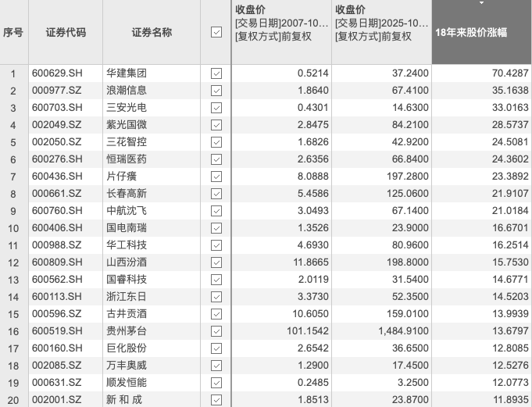Uncheck the checkbox for 浪潮信息 row
The width and height of the screenshot is (532, 407).
216,91
